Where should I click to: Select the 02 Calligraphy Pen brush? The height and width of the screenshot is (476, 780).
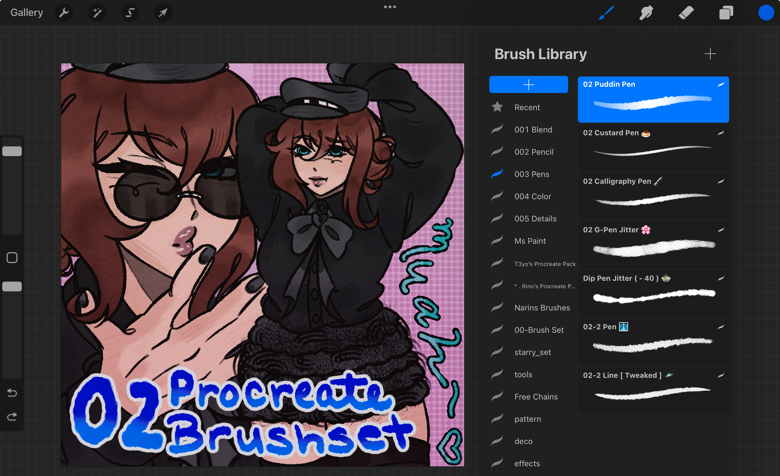[653, 196]
